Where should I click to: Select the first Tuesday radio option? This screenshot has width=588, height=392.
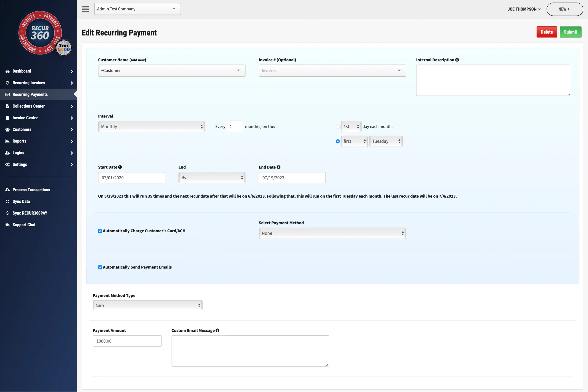click(338, 141)
